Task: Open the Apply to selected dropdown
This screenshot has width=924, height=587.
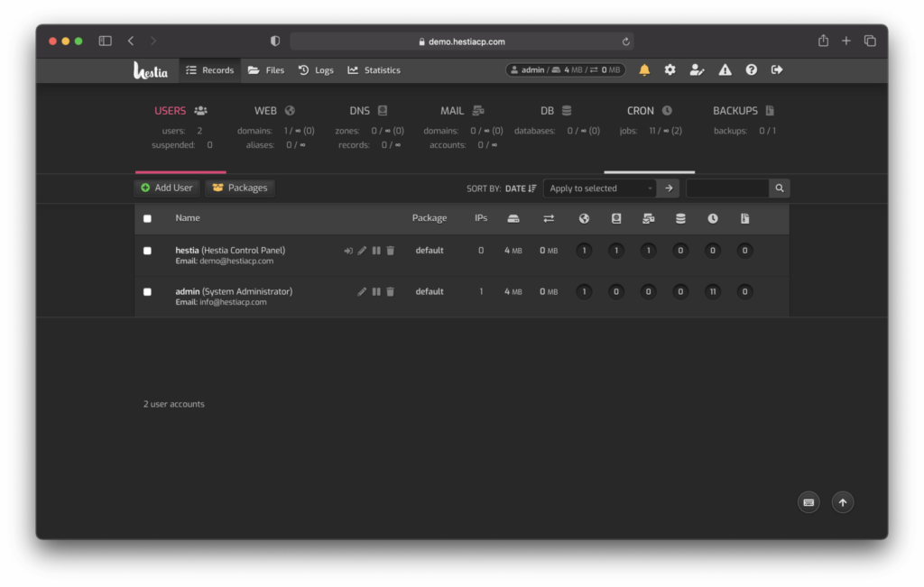Action: [600, 188]
